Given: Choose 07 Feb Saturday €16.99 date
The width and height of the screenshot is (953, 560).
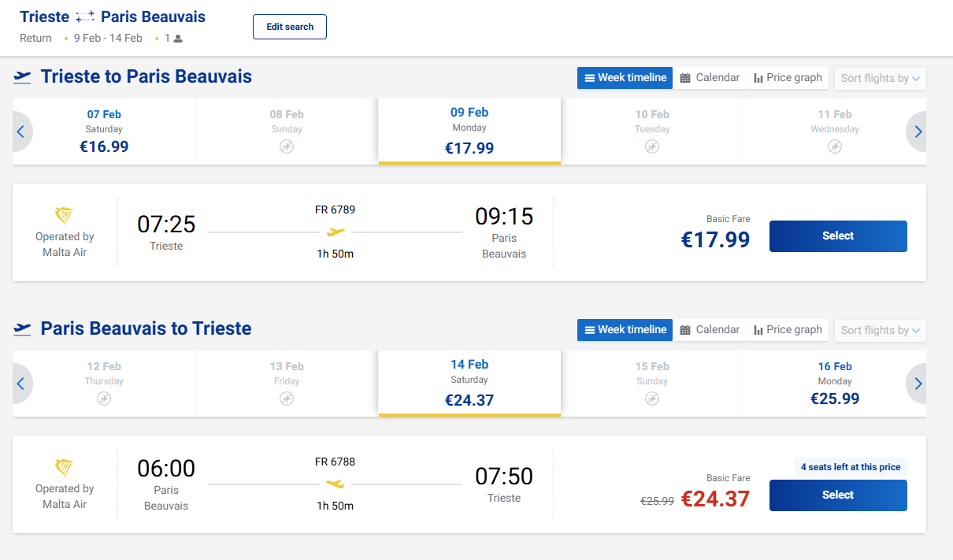Looking at the screenshot, I should tap(104, 132).
